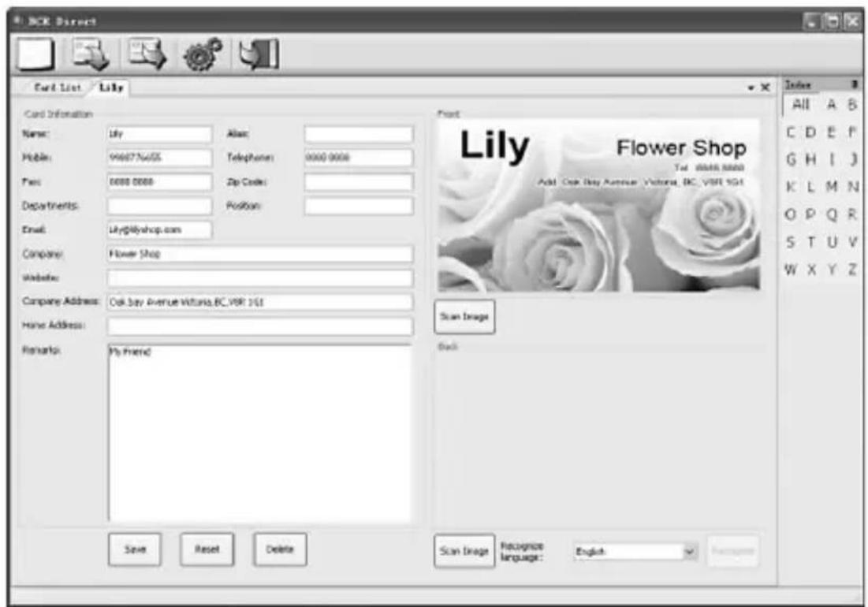Filter index by letter G
This screenshot has width=868, height=607.
point(791,159)
